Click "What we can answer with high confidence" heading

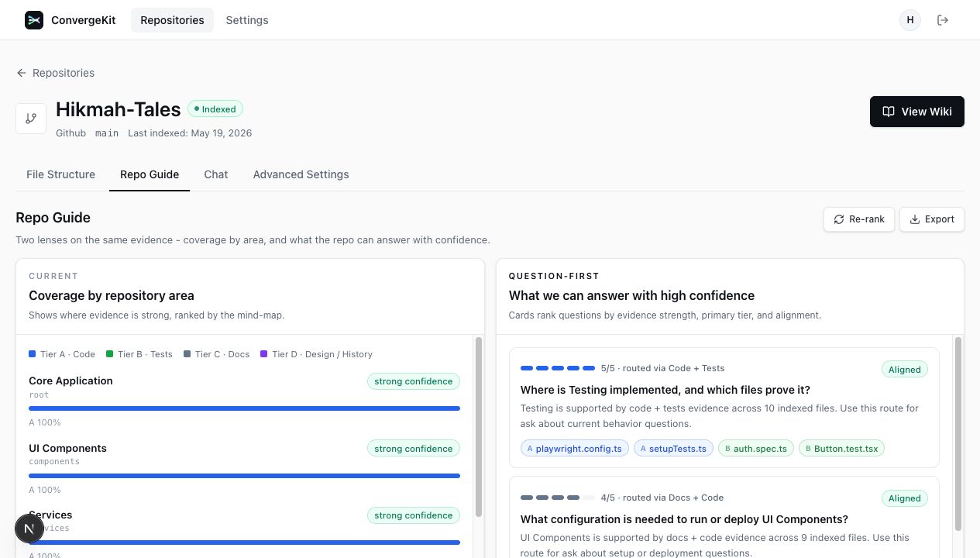point(631,295)
